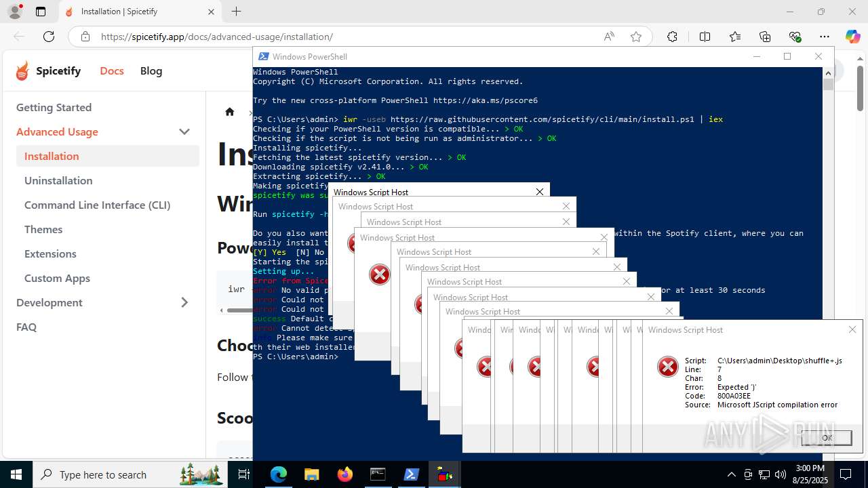Open the Custom Apps sidebar page
This screenshot has width=868, height=488.
tap(57, 278)
